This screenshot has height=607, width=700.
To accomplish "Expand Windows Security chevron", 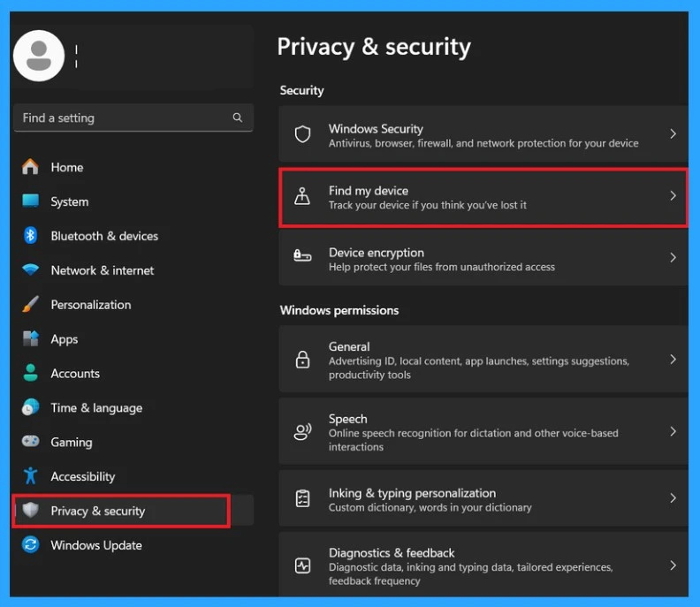I will pos(673,134).
